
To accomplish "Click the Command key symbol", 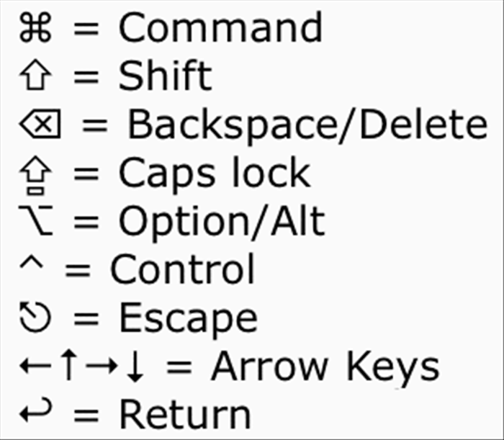I will click(x=35, y=27).
